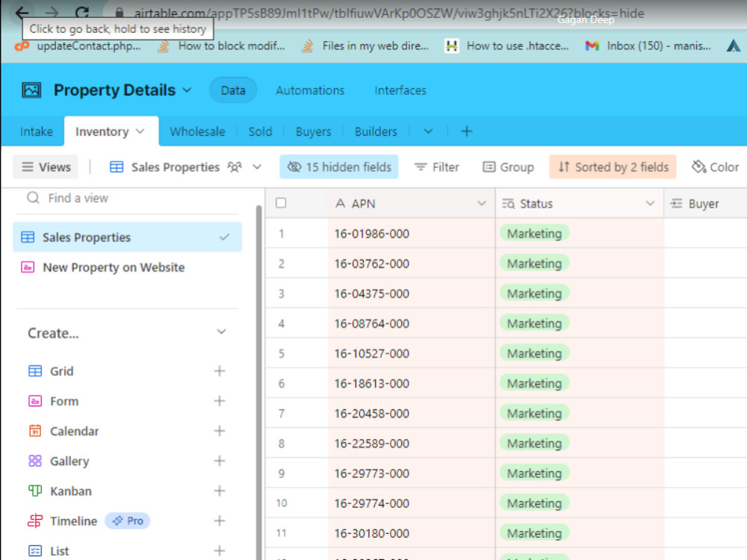Click the browser back arrow
This screenshot has height=560, width=747.
(22, 12)
